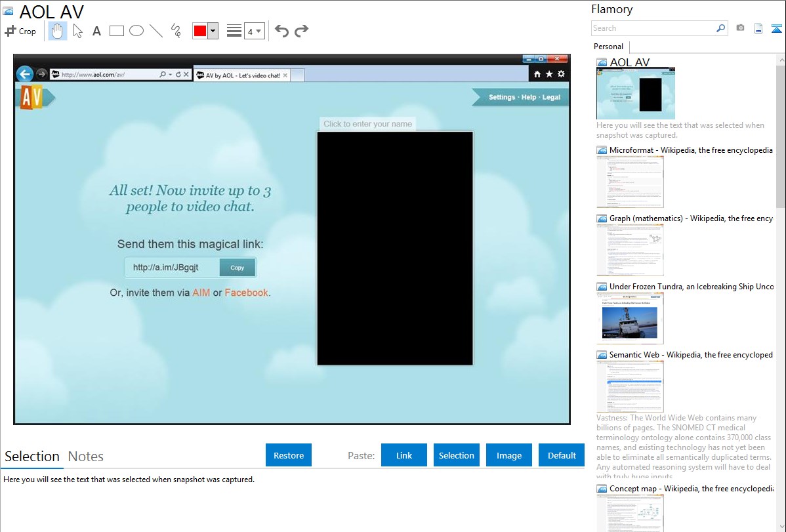This screenshot has height=532, width=786.
Task: Click the 'AOL AV' title in the snapshot list
Action: point(630,62)
